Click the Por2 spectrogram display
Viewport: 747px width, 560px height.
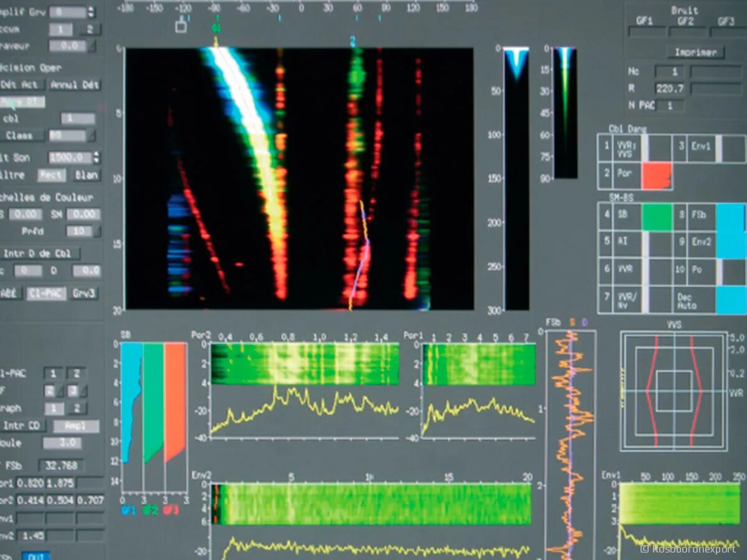coord(304,364)
